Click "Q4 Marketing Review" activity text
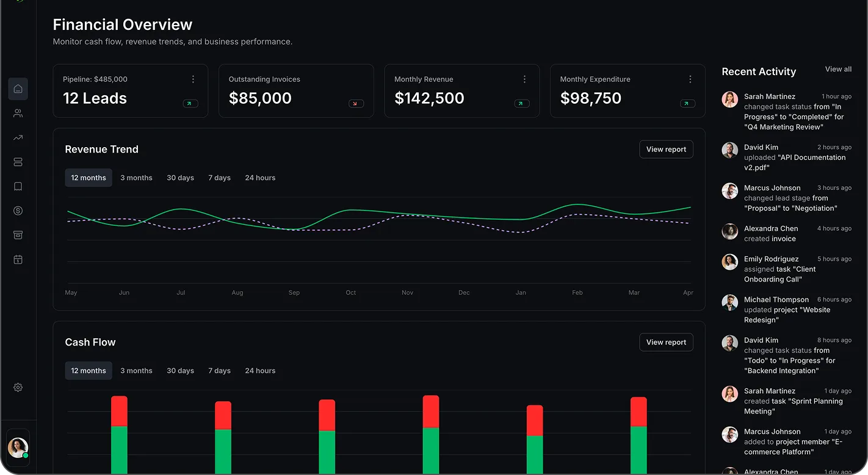Viewport: 868px width, 475px height. 784,127
